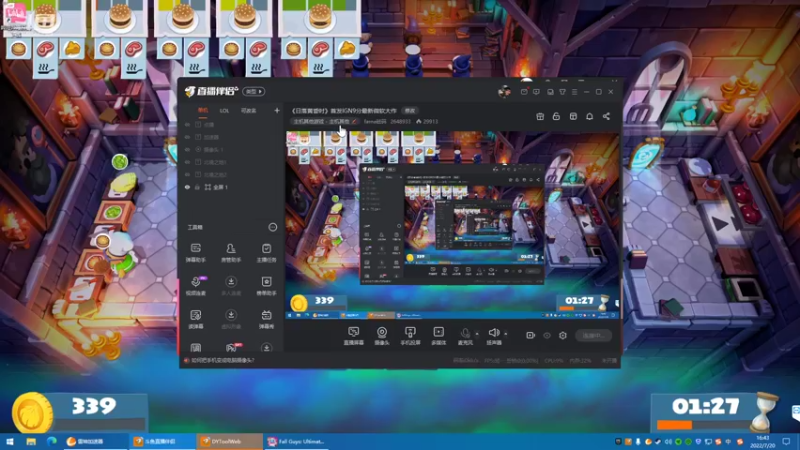Open the user avatar in the title bar
Image resolution: width=800 pixels, height=450 pixels.
point(504,92)
